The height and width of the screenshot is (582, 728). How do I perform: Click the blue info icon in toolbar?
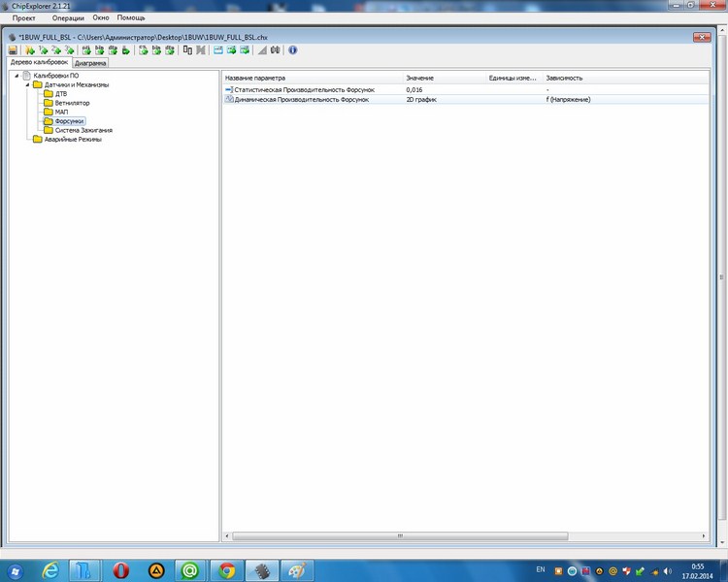pos(293,49)
